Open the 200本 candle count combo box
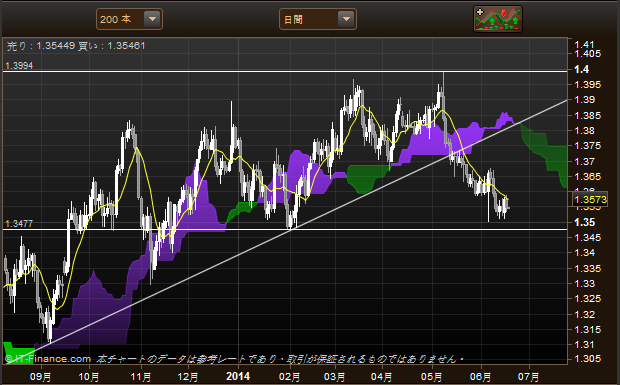Screen dimensions: 620x385 (129, 19)
